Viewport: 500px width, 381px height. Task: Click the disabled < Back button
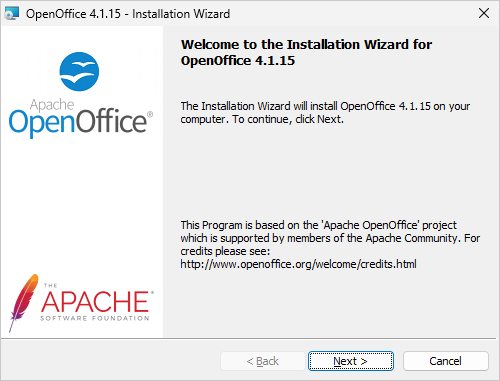[x=263, y=361]
